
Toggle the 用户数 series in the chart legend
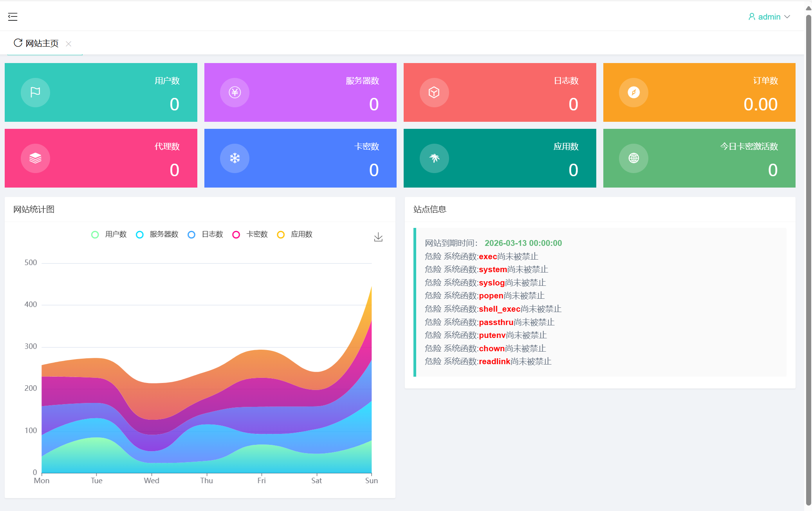click(109, 234)
